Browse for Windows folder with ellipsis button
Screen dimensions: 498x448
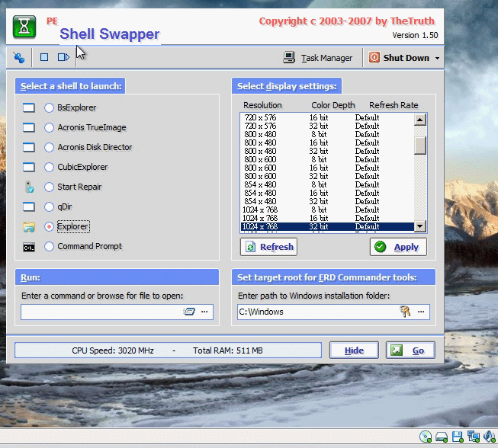[x=421, y=312]
